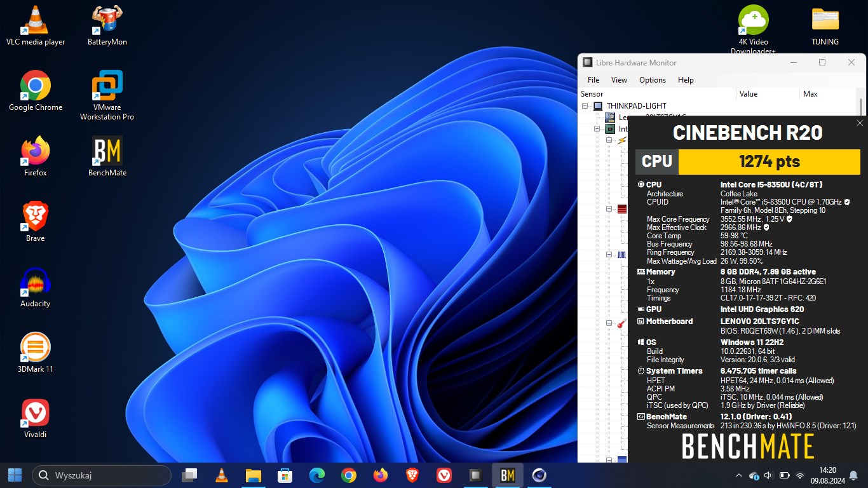868x488 pixels.
Task: Click the BenchMate icon in the taskbar
Action: 507,475
